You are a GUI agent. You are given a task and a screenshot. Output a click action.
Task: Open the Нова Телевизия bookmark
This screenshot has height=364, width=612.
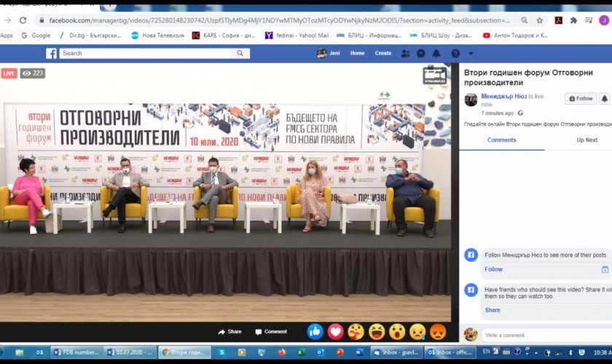click(157, 36)
